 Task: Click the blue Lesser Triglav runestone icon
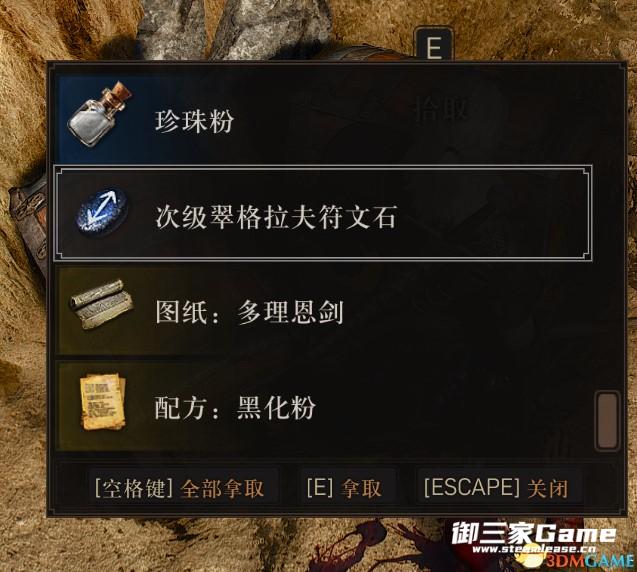pyautogui.click(x=103, y=211)
